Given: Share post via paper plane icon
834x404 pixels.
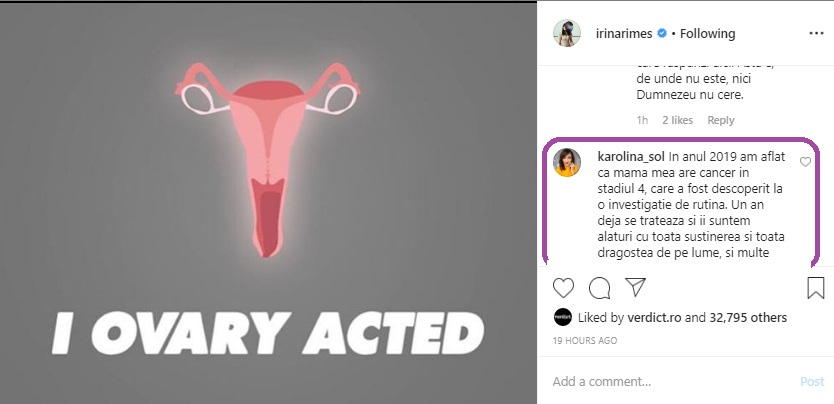Looking at the screenshot, I should coord(634,288).
